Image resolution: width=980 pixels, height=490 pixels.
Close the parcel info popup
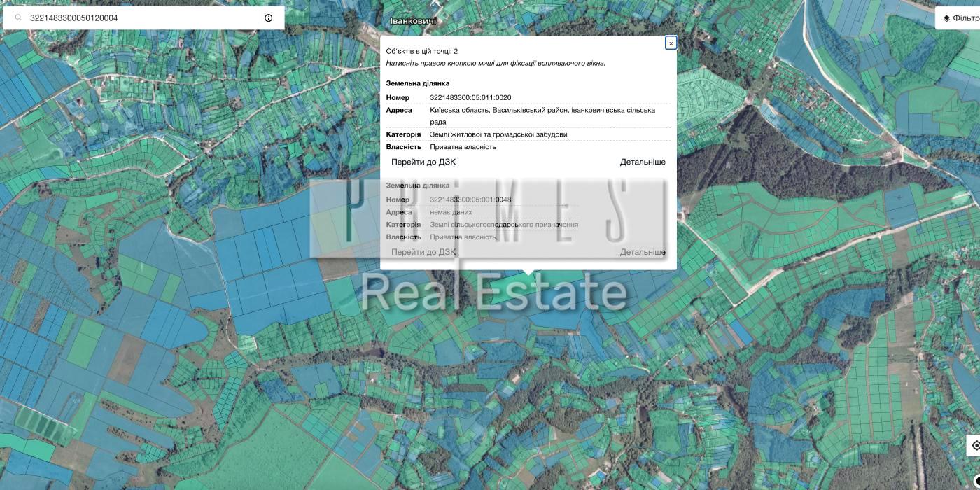pyautogui.click(x=671, y=43)
